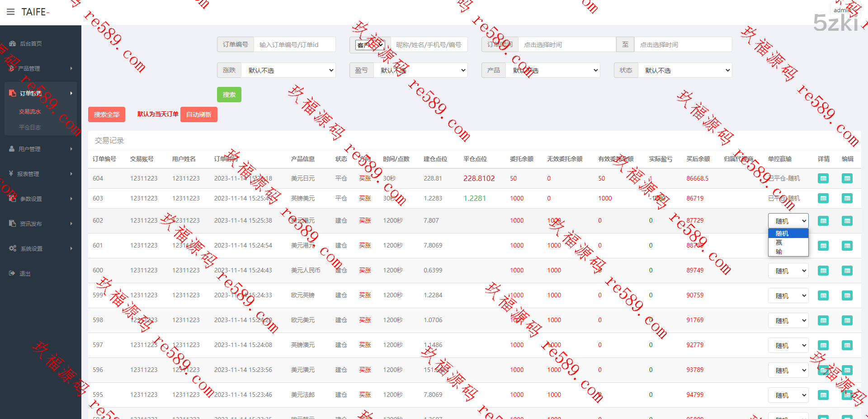
Task: Open details icon for order 598
Action: click(x=823, y=320)
